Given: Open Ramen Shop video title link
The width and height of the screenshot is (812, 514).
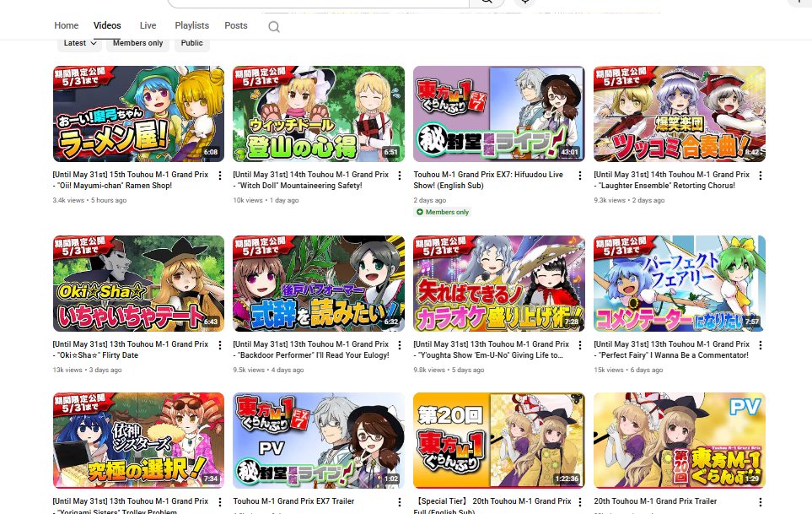Looking at the screenshot, I should pyautogui.click(x=131, y=180).
